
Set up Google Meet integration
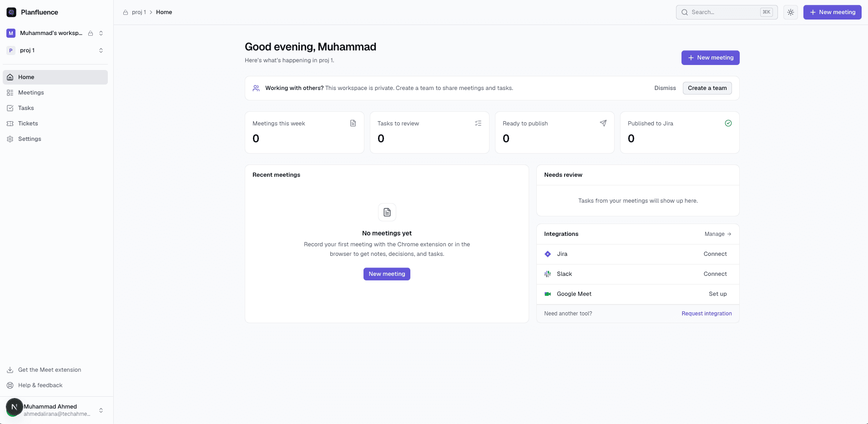click(x=718, y=294)
